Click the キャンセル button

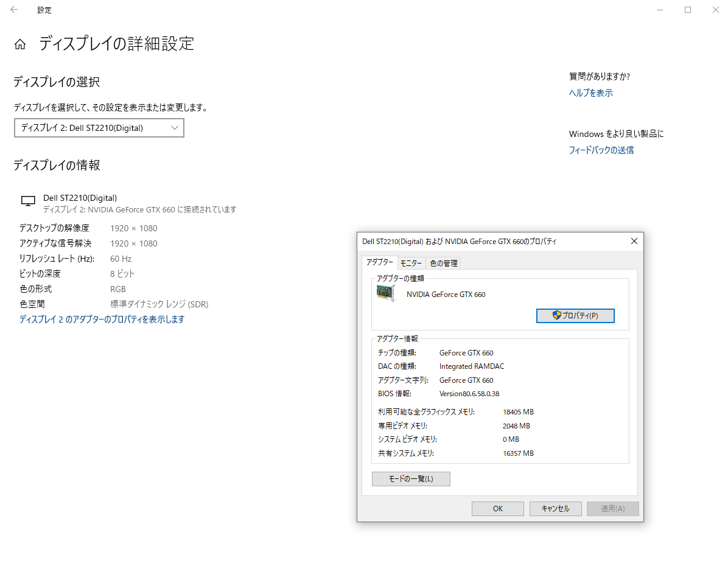[x=556, y=508]
